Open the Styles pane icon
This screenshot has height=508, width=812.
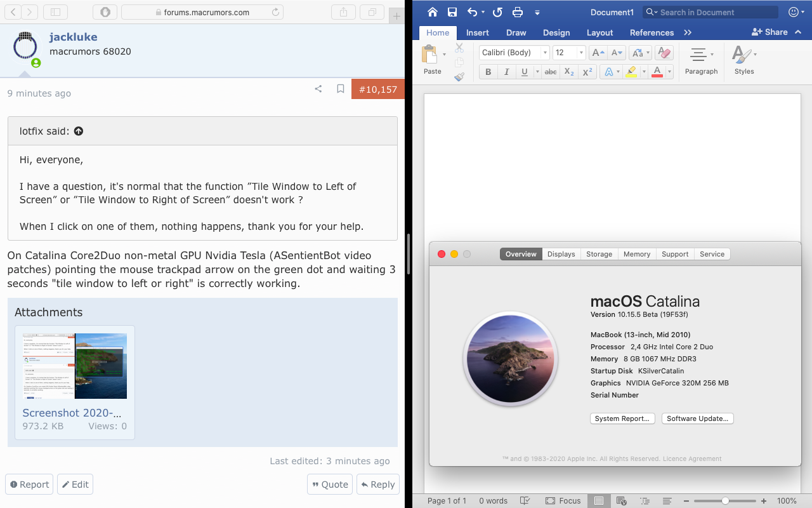[x=740, y=55]
